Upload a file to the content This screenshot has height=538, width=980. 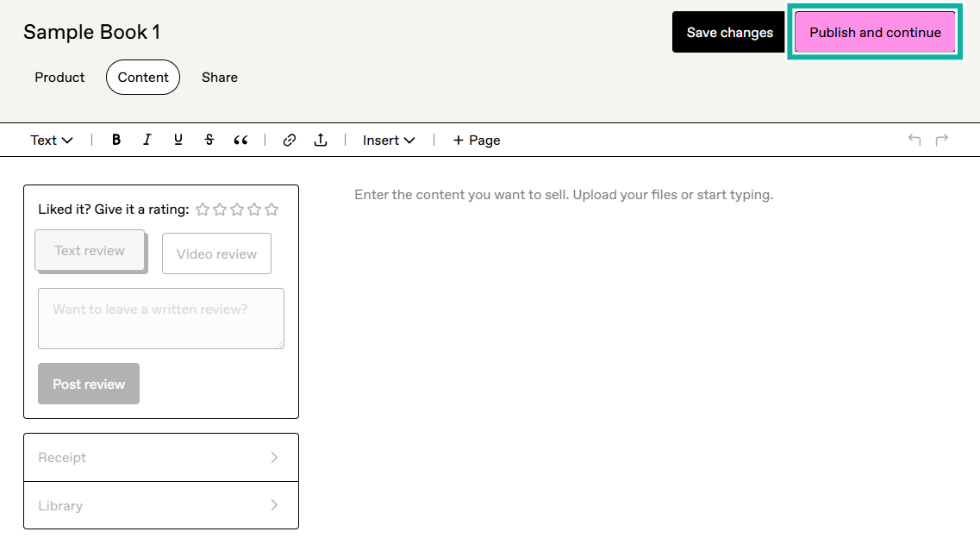[x=321, y=140]
